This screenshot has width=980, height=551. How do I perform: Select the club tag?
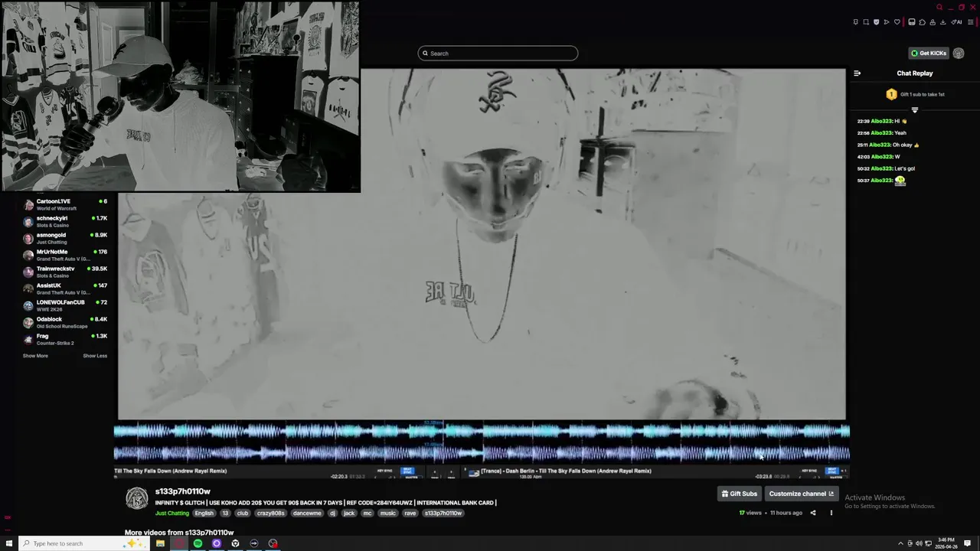pos(243,513)
